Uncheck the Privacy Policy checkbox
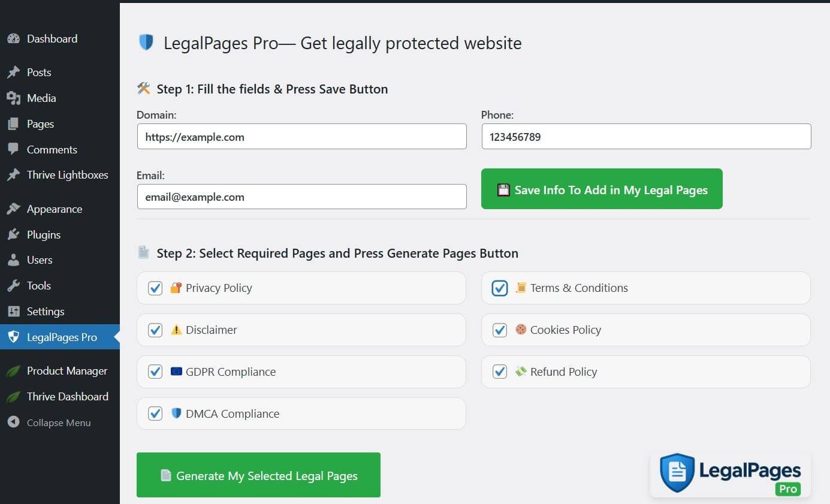 [x=155, y=288]
